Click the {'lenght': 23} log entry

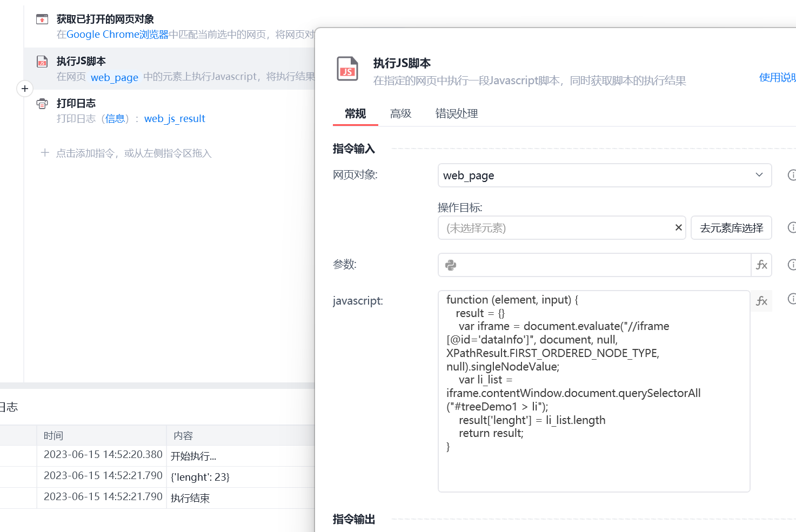[x=200, y=477]
